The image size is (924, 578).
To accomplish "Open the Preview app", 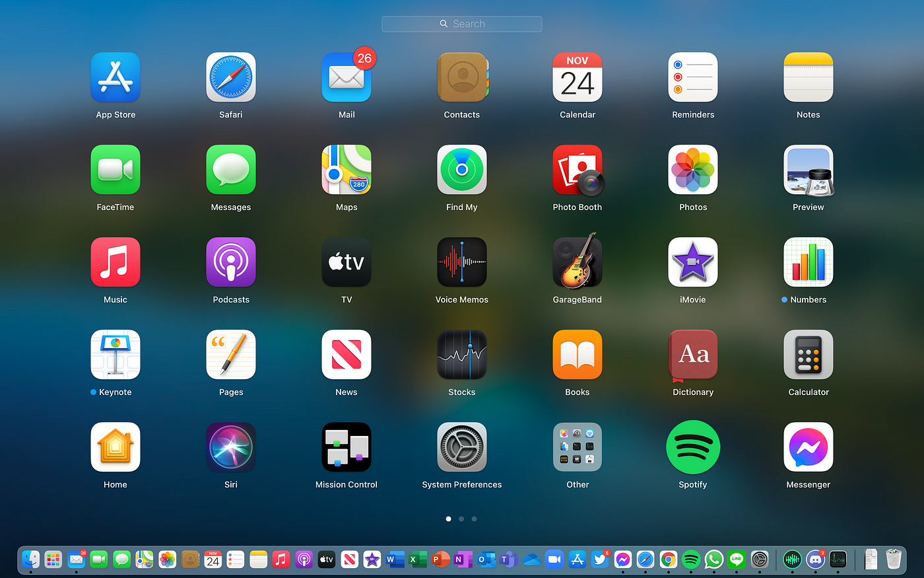I will point(808,170).
